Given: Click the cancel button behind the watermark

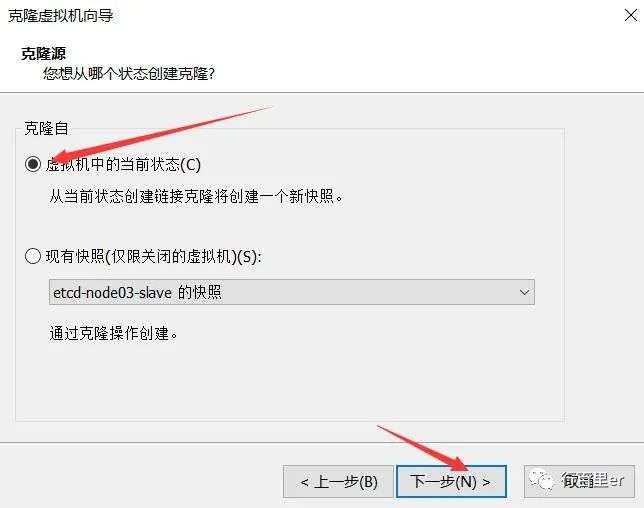Looking at the screenshot, I should point(579,481).
